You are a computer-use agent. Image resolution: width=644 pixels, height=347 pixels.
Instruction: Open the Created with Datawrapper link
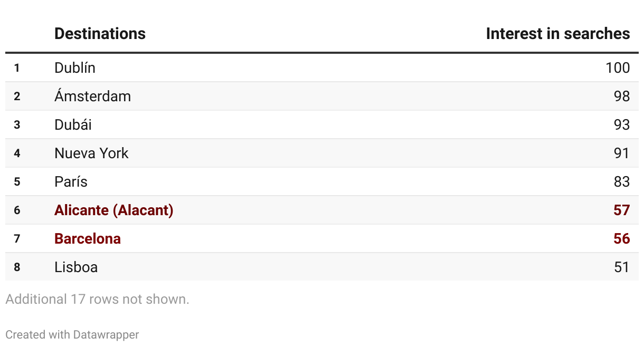tap(72, 334)
